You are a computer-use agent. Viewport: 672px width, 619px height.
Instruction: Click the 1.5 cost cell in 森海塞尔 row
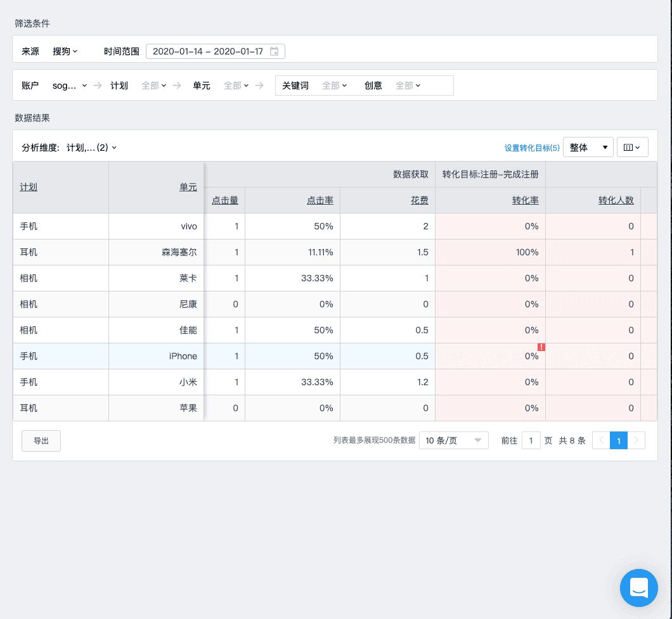click(x=388, y=252)
